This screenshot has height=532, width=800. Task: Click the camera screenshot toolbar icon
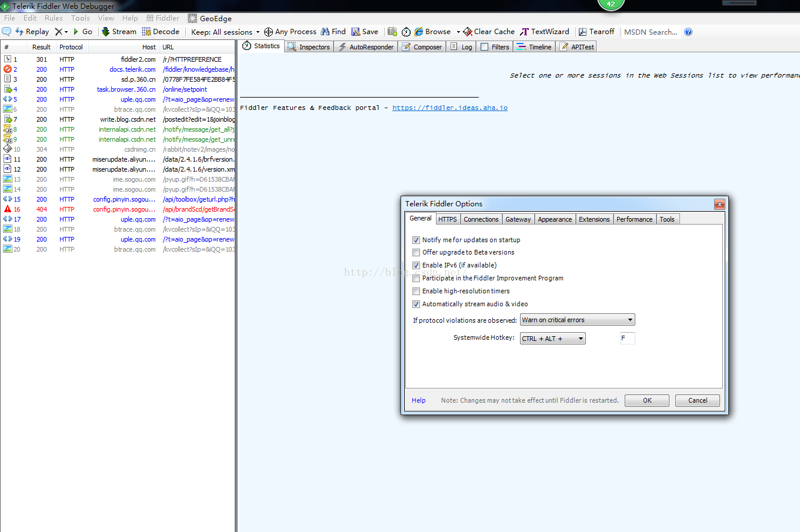pos(392,32)
